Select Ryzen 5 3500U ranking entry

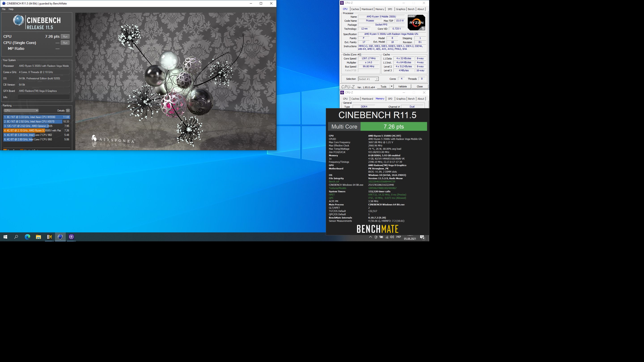pos(36,130)
